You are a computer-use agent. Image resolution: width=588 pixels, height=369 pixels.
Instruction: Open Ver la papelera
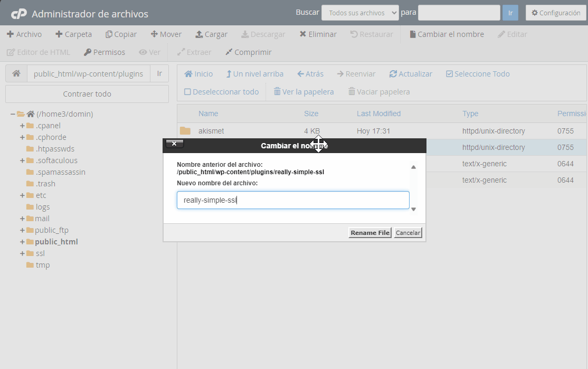(x=304, y=92)
